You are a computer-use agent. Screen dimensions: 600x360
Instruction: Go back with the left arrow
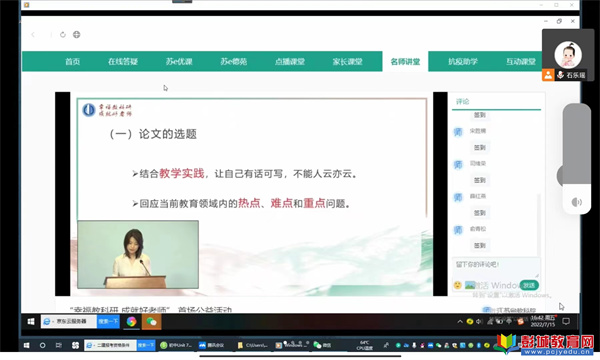(x=33, y=34)
